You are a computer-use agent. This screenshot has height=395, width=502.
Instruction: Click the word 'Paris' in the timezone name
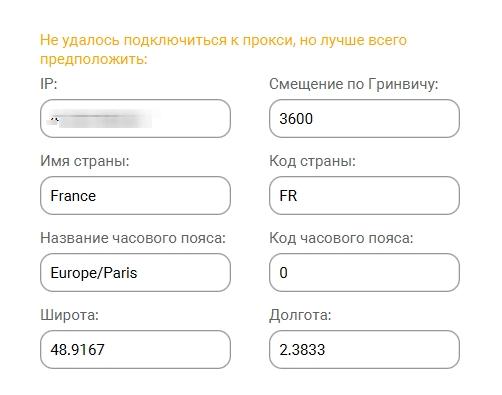point(120,273)
